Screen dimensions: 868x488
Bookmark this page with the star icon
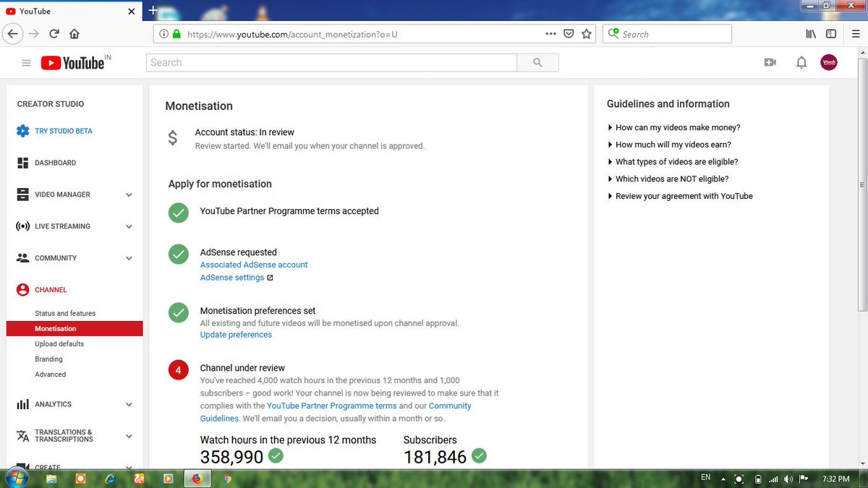[587, 34]
